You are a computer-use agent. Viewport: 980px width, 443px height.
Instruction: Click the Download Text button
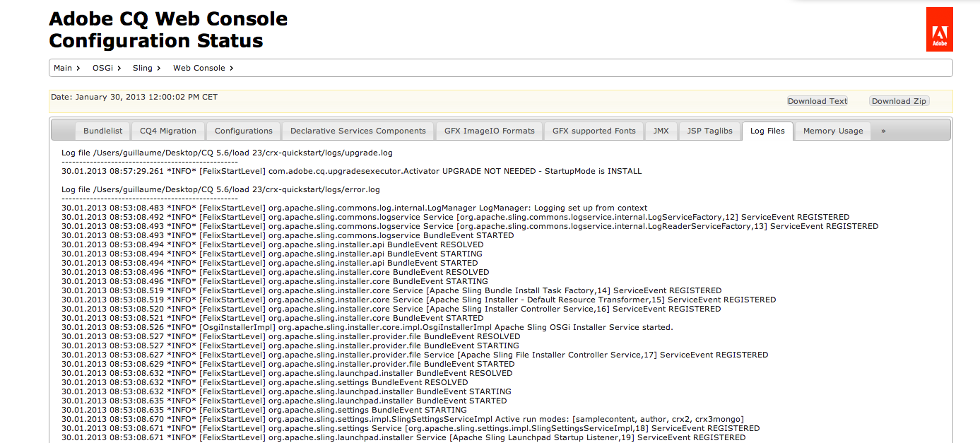pos(817,101)
